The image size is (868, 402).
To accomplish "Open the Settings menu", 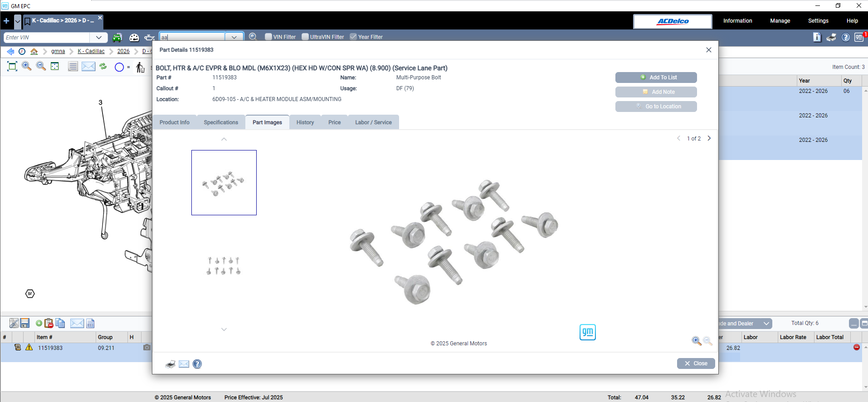I will pos(818,21).
